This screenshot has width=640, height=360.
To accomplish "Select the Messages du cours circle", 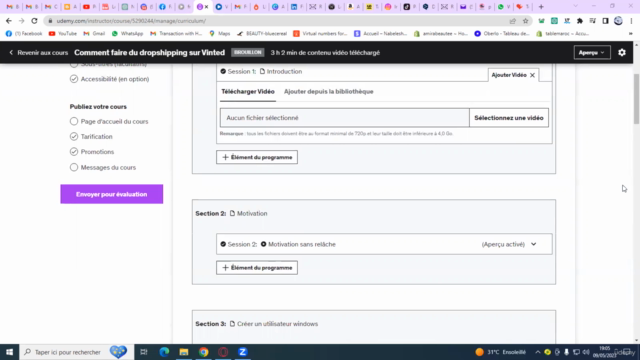I will point(74,167).
